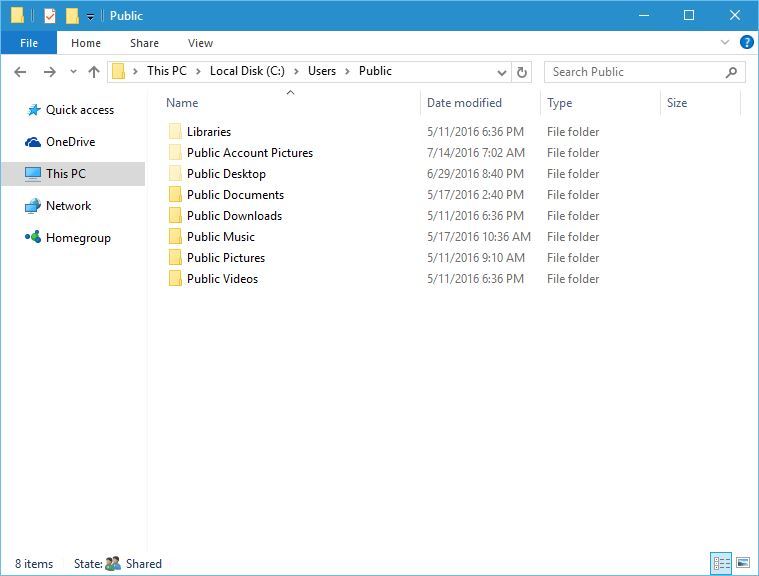Expand the ribbon with the chevron

[x=725, y=43]
